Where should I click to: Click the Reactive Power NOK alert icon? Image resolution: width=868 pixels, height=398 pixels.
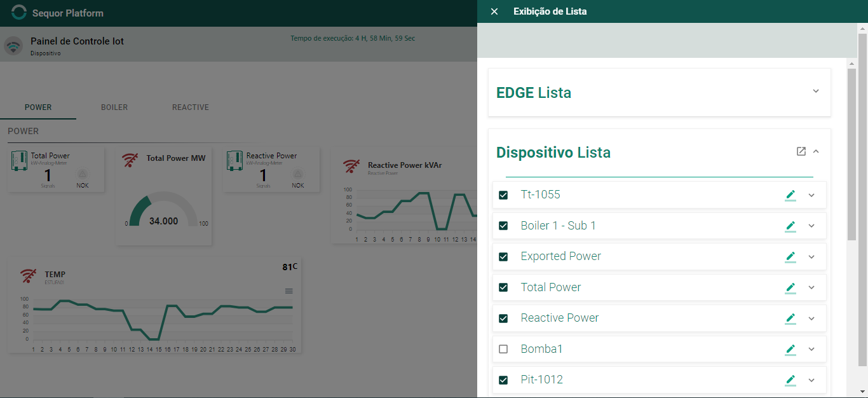pyautogui.click(x=298, y=174)
